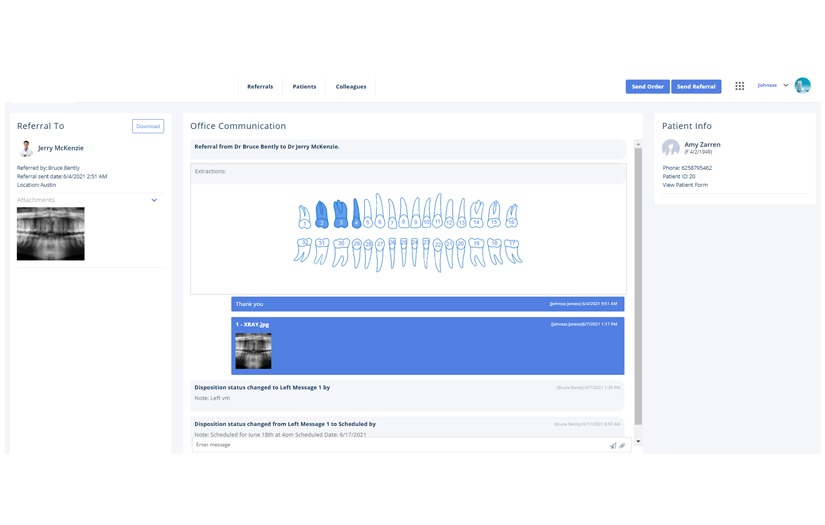
Task: Click Amy Zarren's patient avatar
Action: (670, 147)
